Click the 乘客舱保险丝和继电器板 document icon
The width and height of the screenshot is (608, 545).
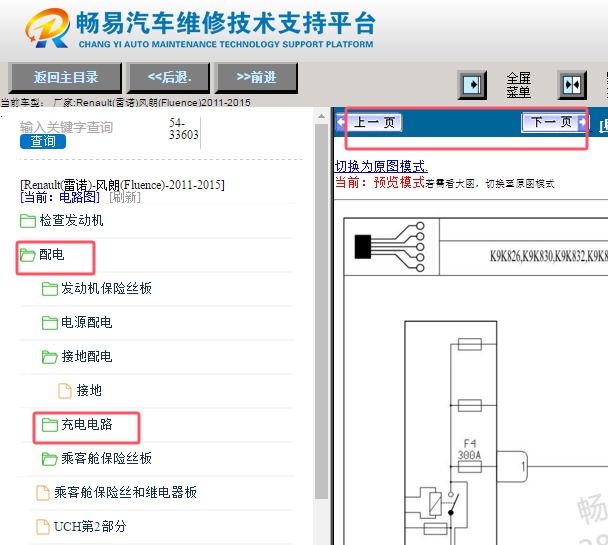click(43, 493)
